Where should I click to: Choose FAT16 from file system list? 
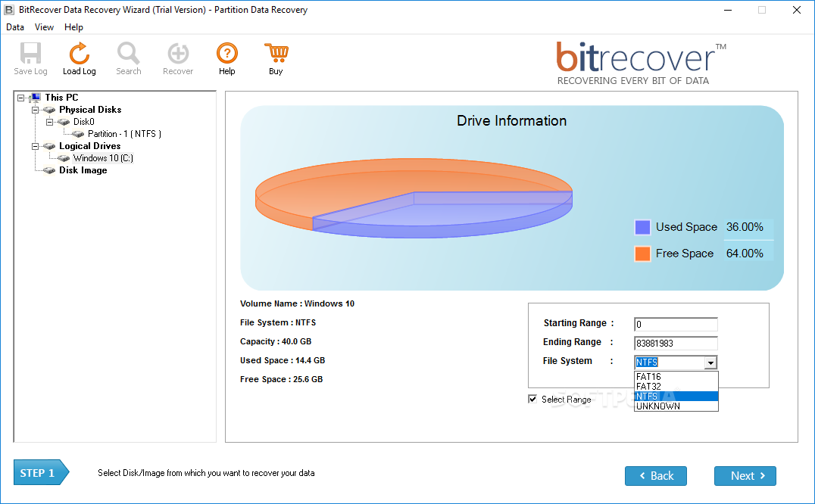[x=676, y=376]
